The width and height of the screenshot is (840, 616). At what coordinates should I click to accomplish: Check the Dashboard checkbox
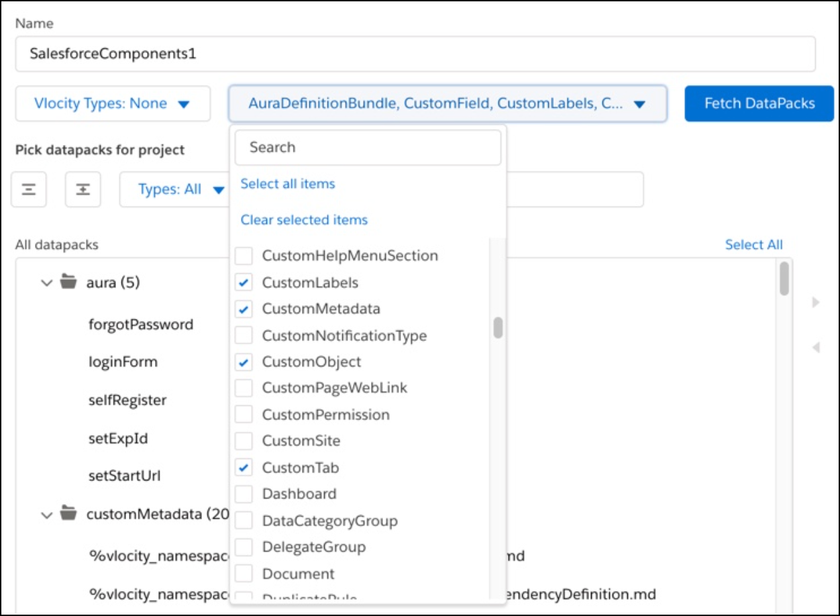click(x=244, y=494)
